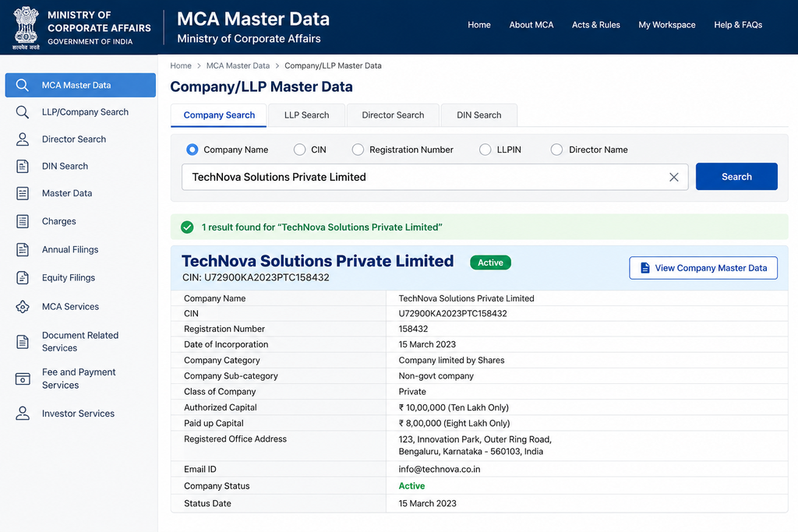Select the CIN radio option
This screenshot has height=532, width=798.
click(x=300, y=150)
